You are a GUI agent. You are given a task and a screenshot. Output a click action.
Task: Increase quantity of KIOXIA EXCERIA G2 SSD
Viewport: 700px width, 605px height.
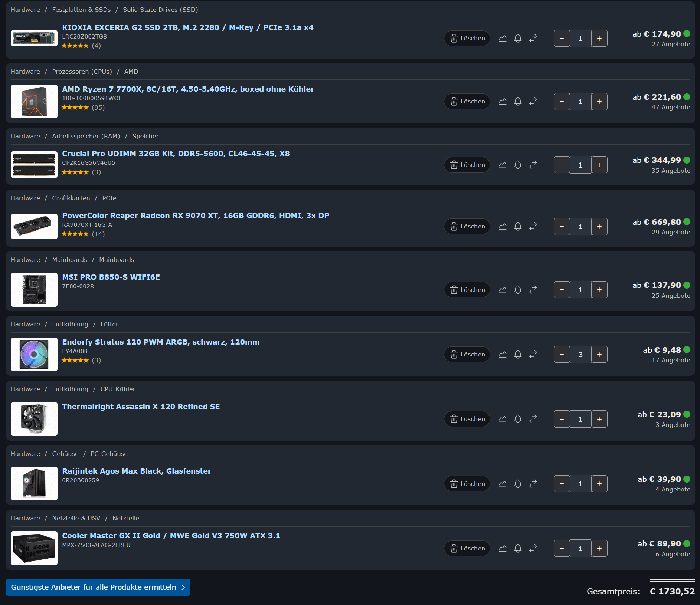coord(599,38)
